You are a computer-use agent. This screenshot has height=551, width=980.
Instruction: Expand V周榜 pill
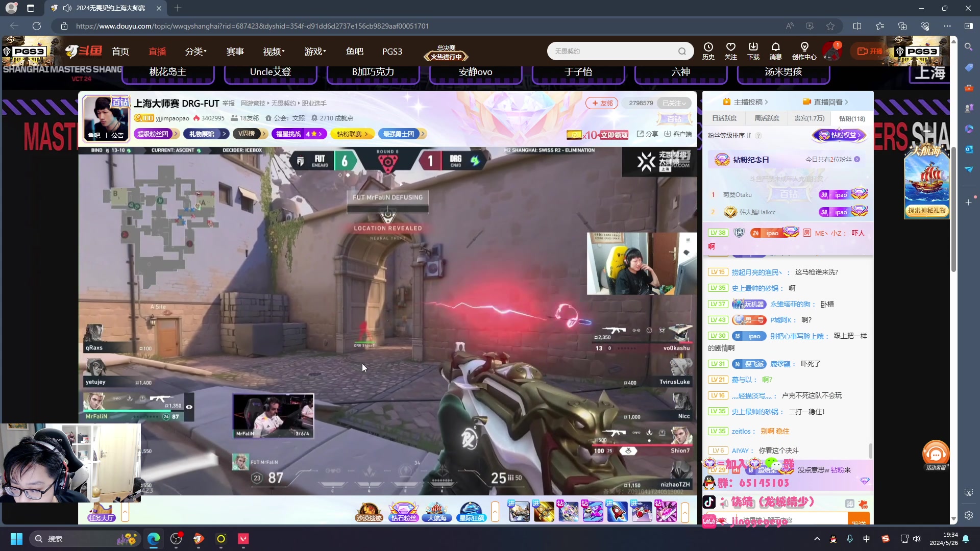(250, 134)
